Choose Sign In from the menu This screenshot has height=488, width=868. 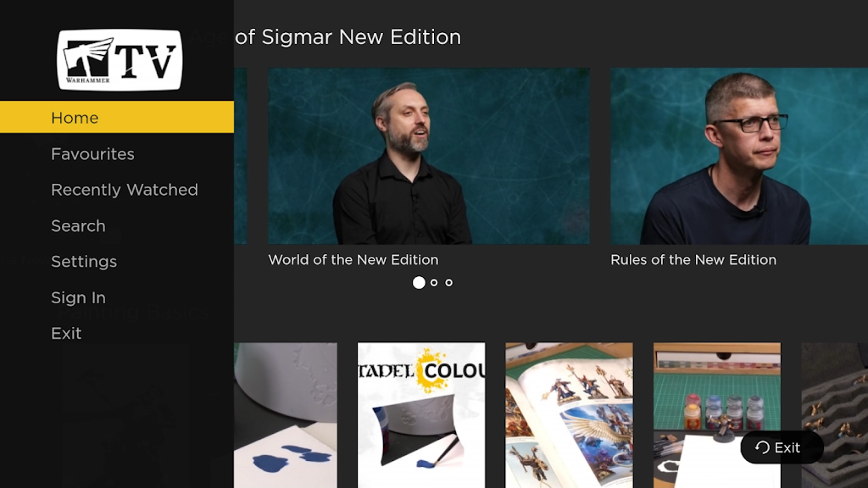coord(78,297)
